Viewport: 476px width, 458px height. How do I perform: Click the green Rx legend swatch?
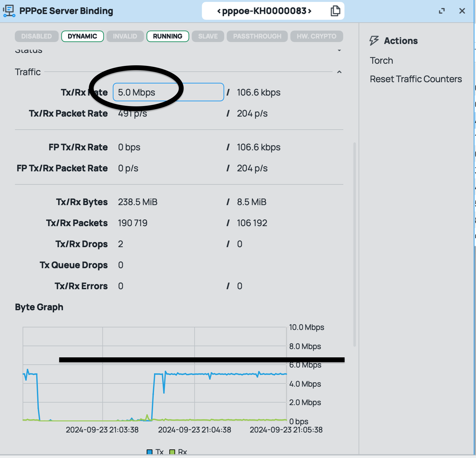pyautogui.click(x=172, y=452)
